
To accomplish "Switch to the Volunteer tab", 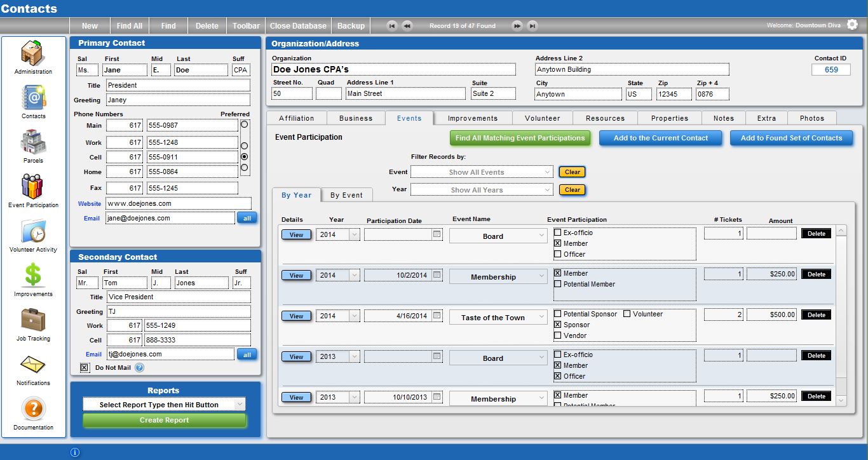I will pos(542,118).
